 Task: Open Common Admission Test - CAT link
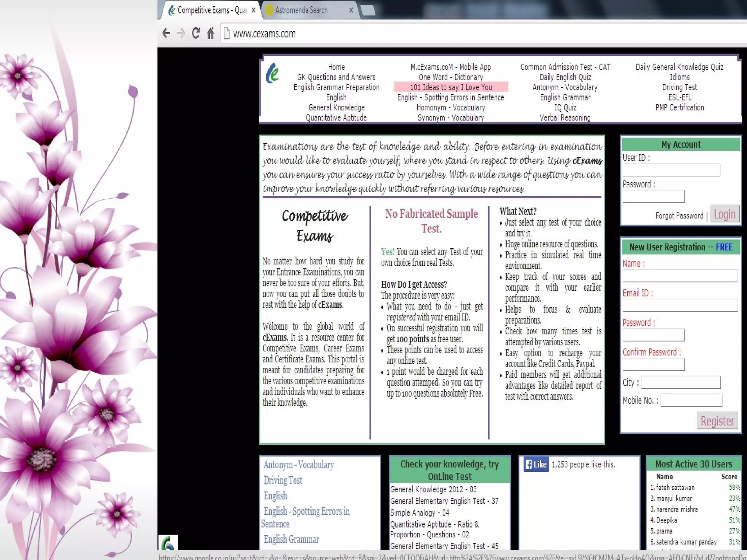[565, 67]
